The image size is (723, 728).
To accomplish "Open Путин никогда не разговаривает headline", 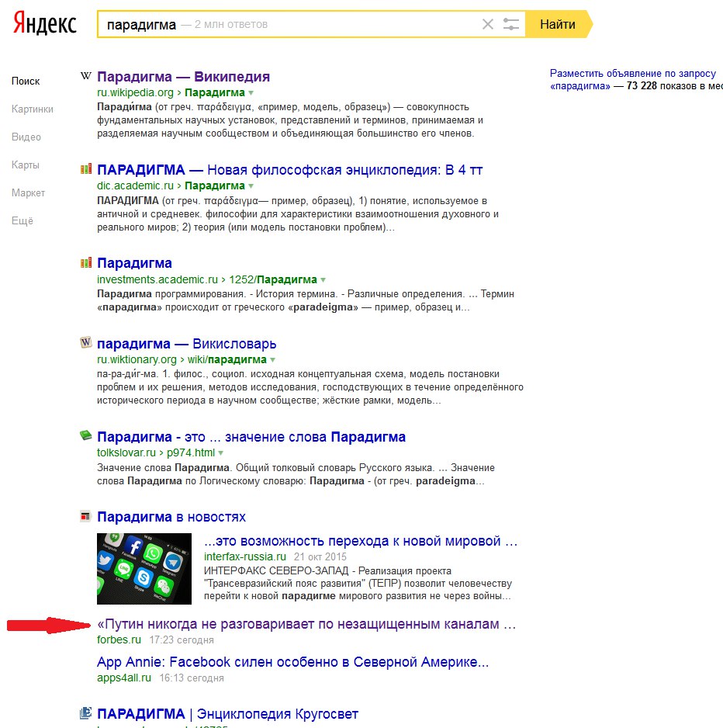I will pos(306,624).
